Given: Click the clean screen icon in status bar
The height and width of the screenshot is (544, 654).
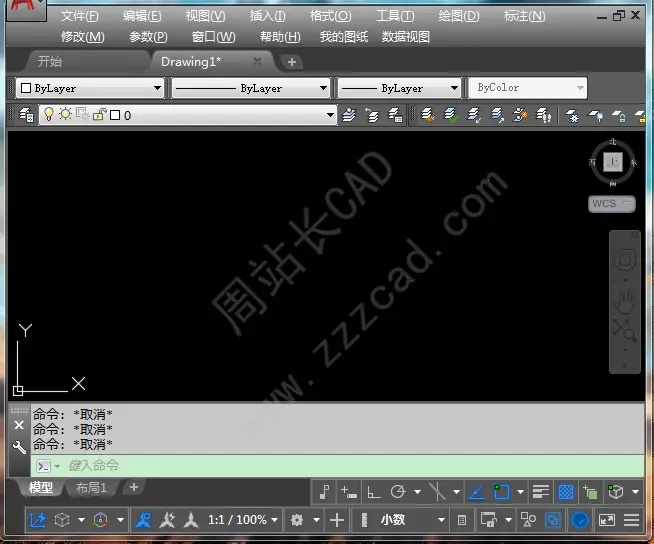Looking at the screenshot, I should (x=606, y=520).
